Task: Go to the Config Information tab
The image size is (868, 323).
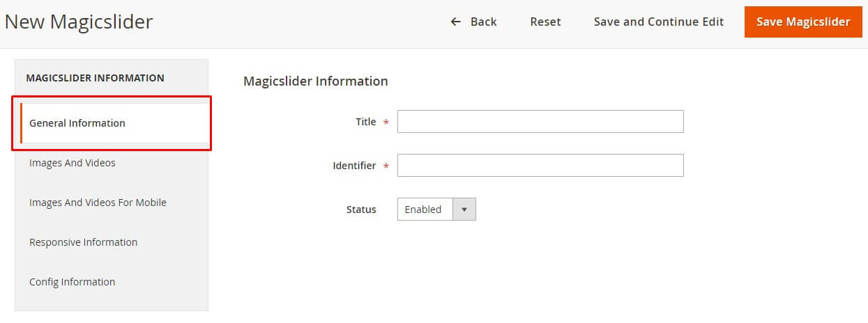Action: (72, 282)
